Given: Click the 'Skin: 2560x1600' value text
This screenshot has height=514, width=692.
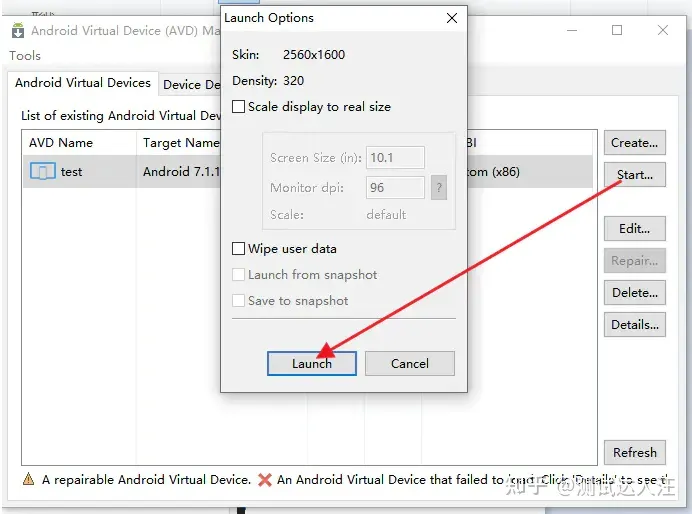Looking at the screenshot, I should (314, 55).
